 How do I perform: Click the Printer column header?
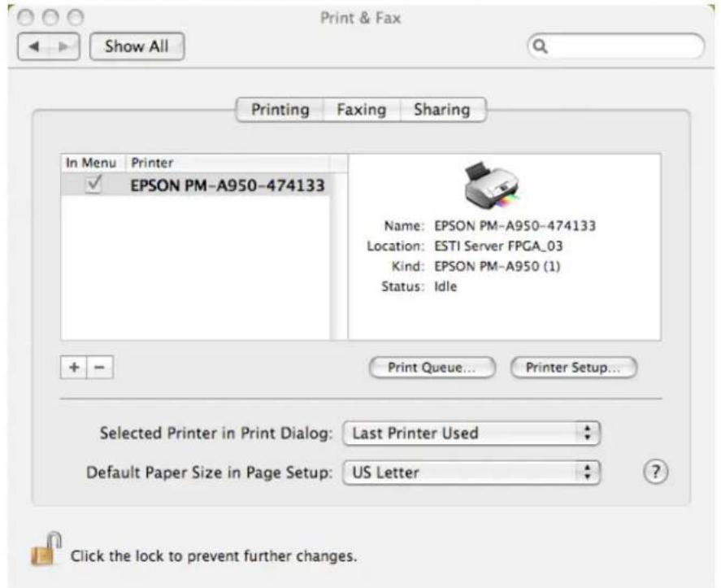pos(228,163)
